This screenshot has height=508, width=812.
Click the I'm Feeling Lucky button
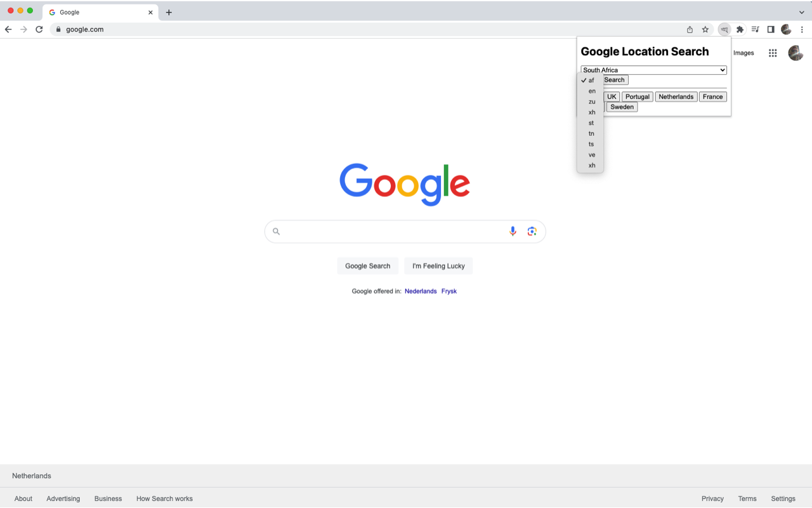tap(438, 266)
